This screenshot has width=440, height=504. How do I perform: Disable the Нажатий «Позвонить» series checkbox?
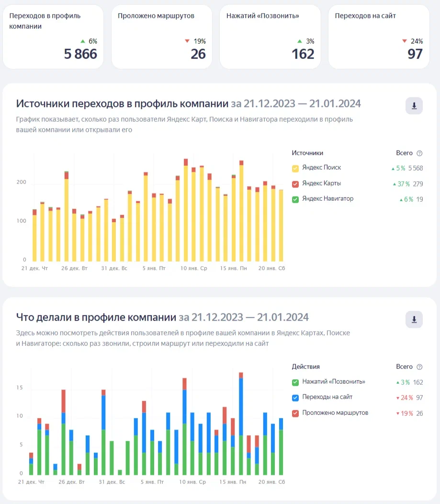point(295,382)
